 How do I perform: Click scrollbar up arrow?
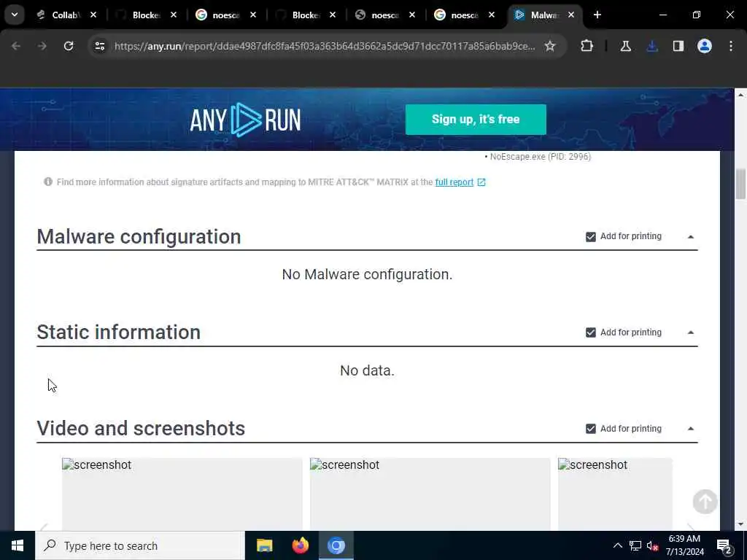pos(740,96)
